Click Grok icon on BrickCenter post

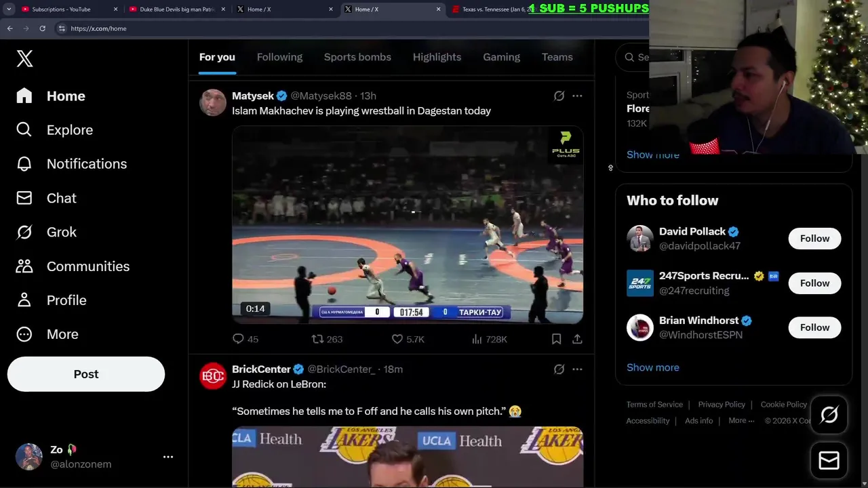pyautogui.click(x=559, y=369)
